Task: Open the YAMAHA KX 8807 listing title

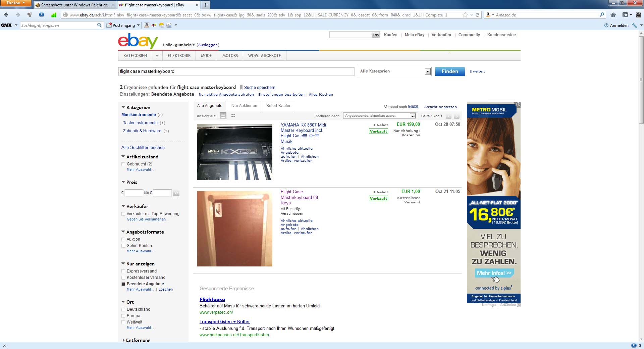Action: tap(303, 133)
